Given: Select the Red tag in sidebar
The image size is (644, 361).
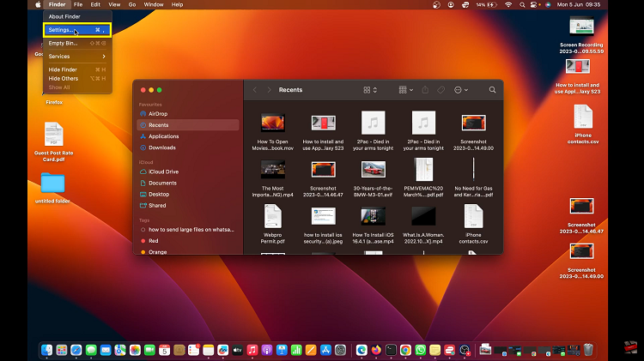Looking at the screenshot, I should 188,241.
